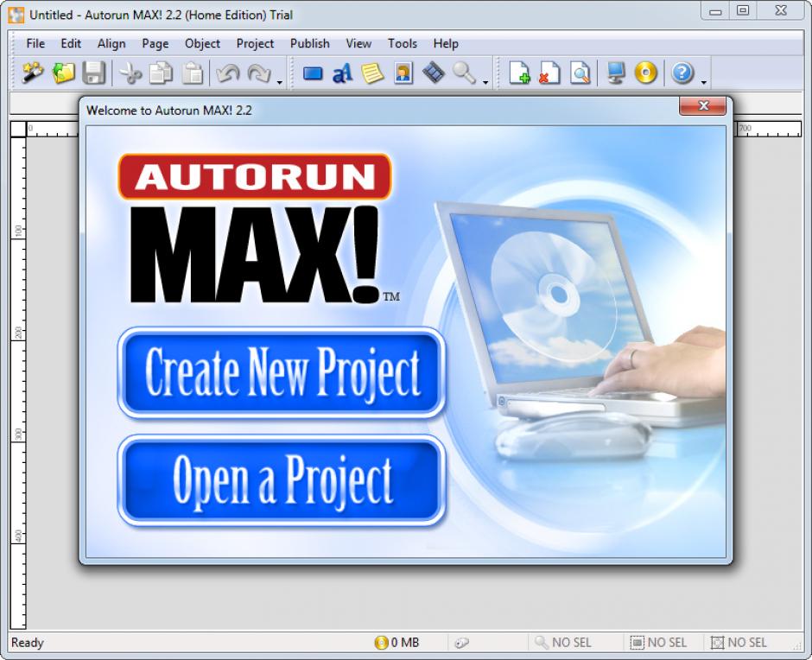Click the Open a Project button

pyautogui.click(x=282, y=481)
